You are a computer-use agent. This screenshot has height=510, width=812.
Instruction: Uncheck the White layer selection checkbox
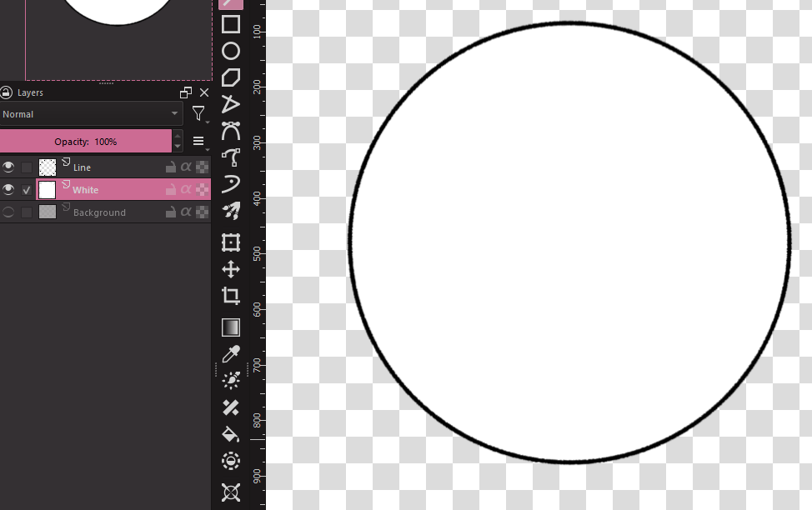point(27,190)
